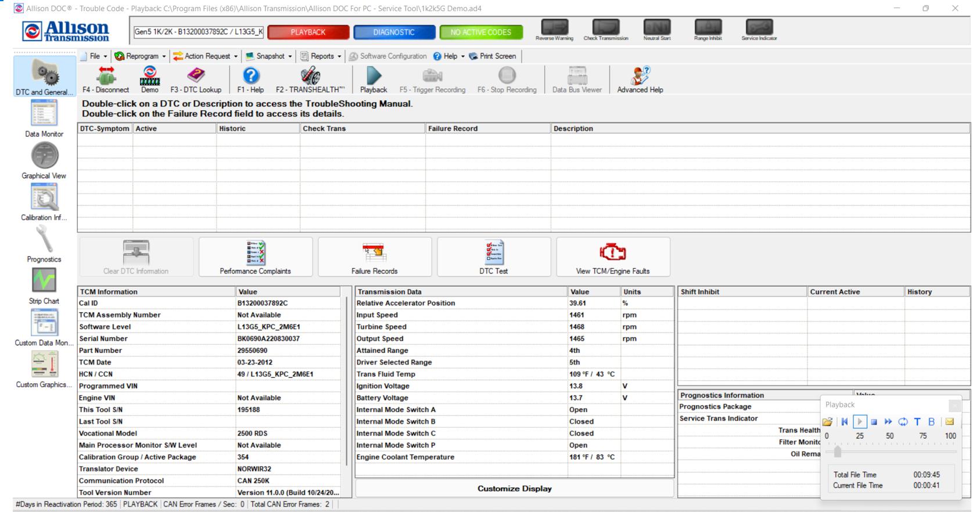Click the DTC-Symptom column header
Screen dimensions: 980x512
(x=105, y=128)
